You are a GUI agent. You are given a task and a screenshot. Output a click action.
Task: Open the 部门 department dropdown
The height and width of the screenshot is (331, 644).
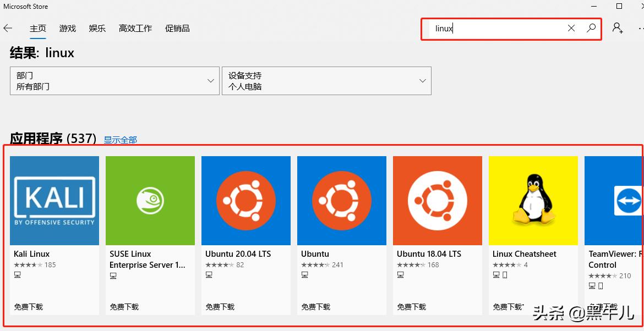(x=114, y=81)
